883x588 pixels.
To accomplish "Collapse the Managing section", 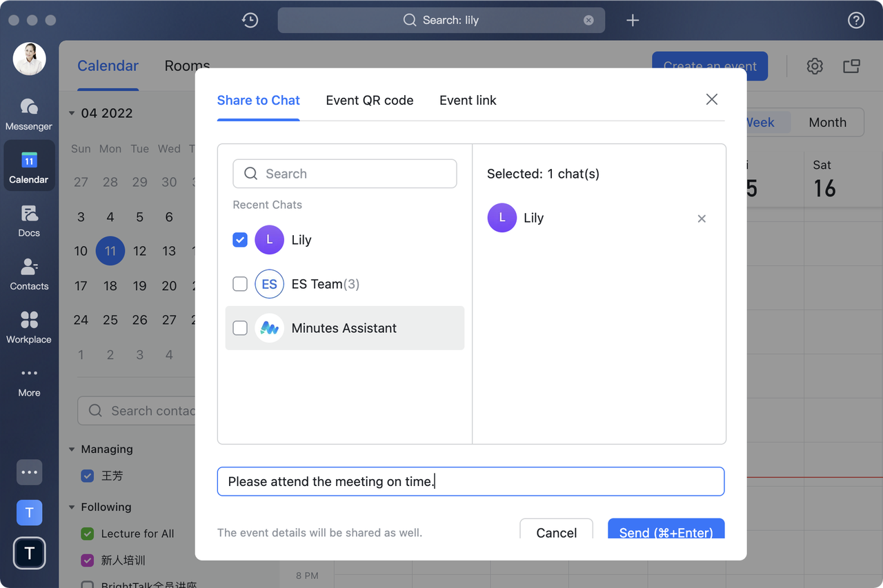I will (72, 449).
